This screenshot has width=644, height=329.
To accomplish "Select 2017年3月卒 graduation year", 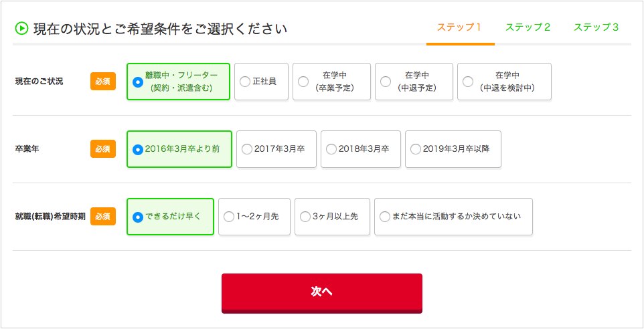I will pos(276,149).
